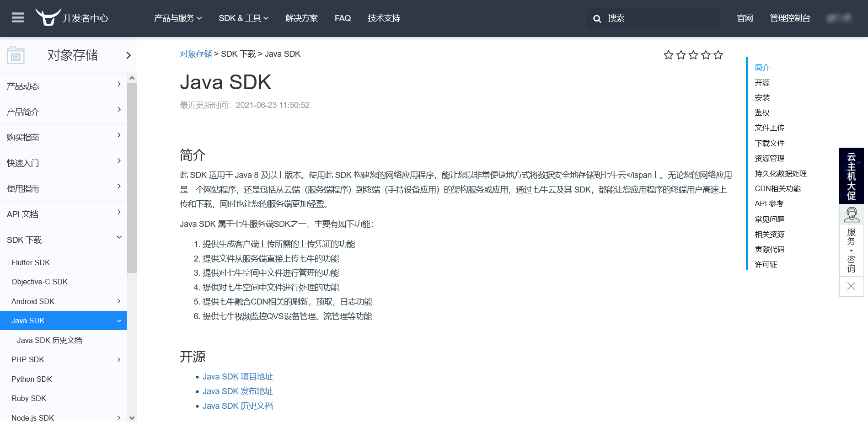Viewport: 868px width, 422px height.
Task: Click the object storage product icon
Action: coord(16,55)
